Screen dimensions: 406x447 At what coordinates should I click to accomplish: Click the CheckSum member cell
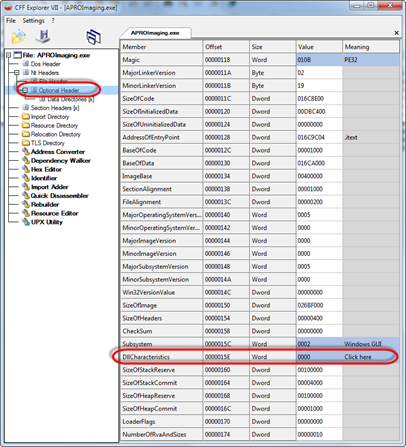(161, 331)
